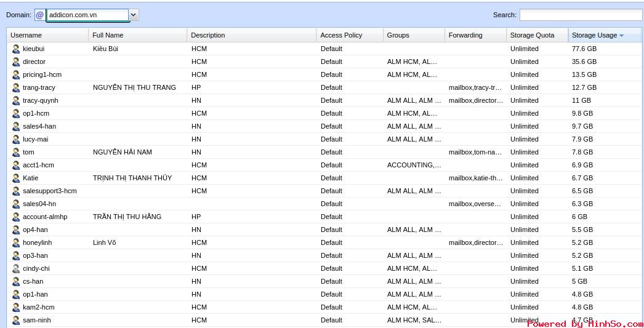Select TRẦN THỊ THU HẰNG cell

pyautogui.click(x=127, y=217)
